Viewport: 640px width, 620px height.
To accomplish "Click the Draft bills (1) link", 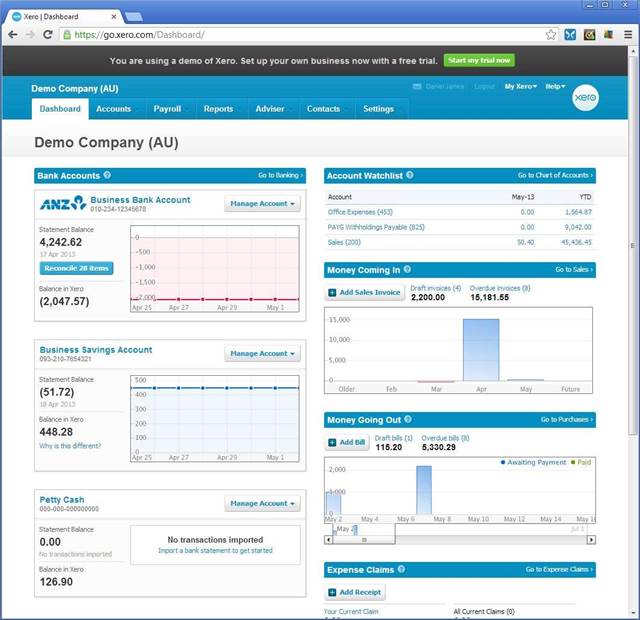I will pos(393,438).
